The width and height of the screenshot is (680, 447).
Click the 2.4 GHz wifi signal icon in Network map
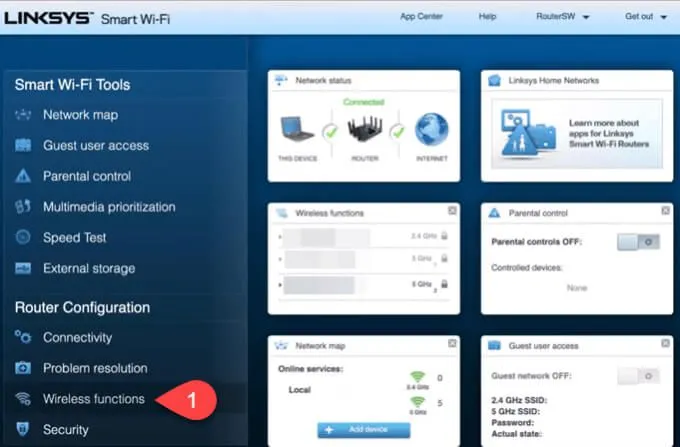pos(418,376)
